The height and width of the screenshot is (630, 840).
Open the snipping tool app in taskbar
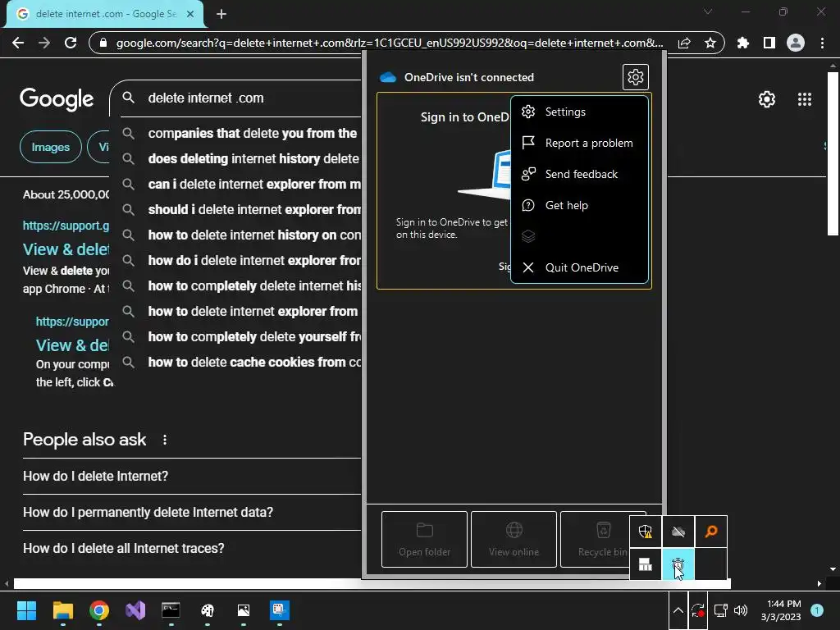[280, 610]
